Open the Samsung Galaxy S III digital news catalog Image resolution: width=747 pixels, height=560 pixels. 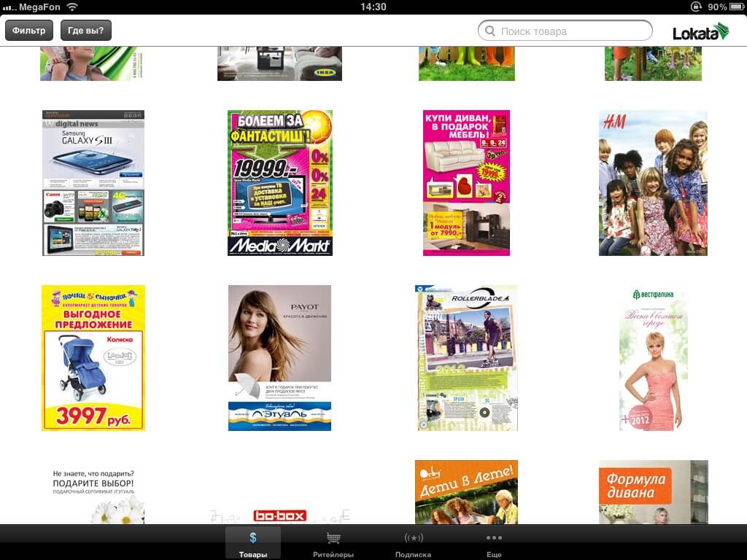pyautogui.click(x=93, y=183)
